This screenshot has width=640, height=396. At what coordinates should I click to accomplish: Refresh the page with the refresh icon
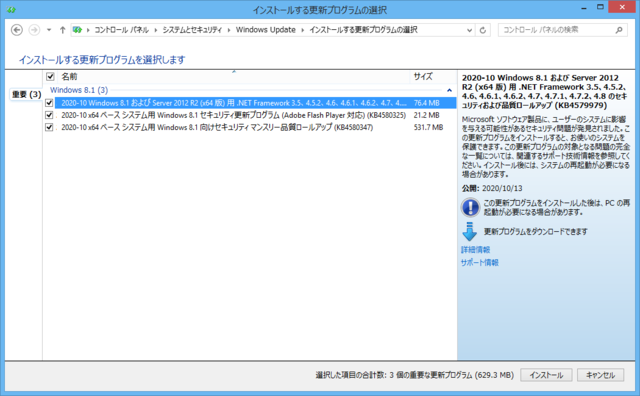tap(483, 30)
